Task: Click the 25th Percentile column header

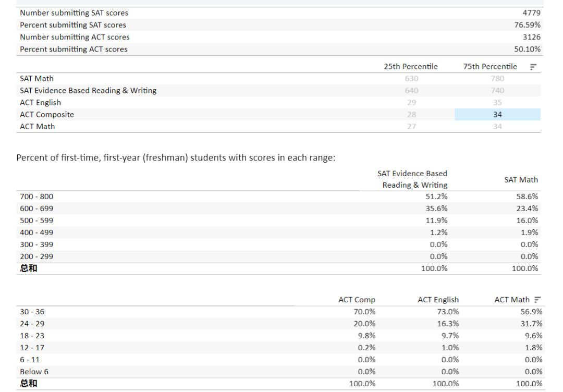Action: click(x=411, y=67)
